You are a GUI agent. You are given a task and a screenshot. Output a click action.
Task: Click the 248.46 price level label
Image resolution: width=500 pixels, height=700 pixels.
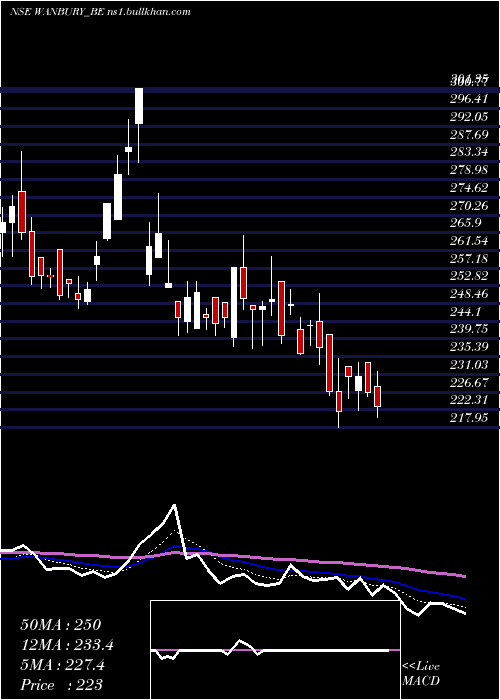click(468, 294)
